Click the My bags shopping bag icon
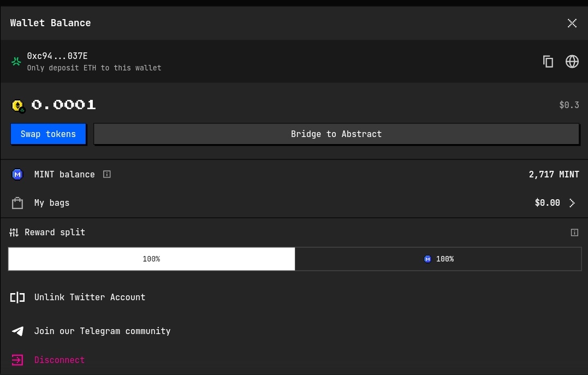The width and height of the screenshot is (588, 375). [x=17, y=203]
